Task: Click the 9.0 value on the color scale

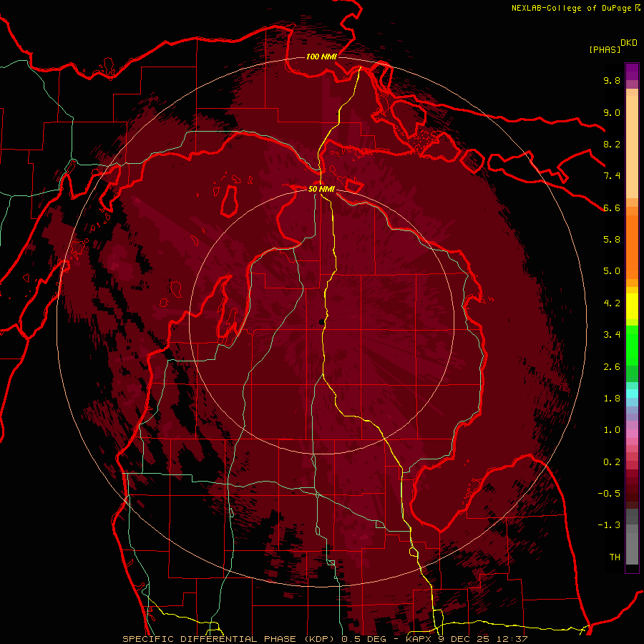Action: pos(612,112)
